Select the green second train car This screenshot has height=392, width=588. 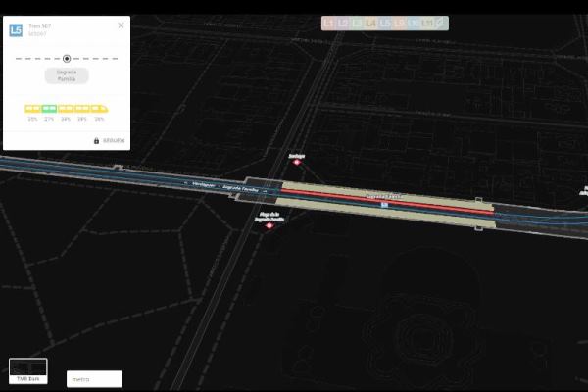(49, 108)
